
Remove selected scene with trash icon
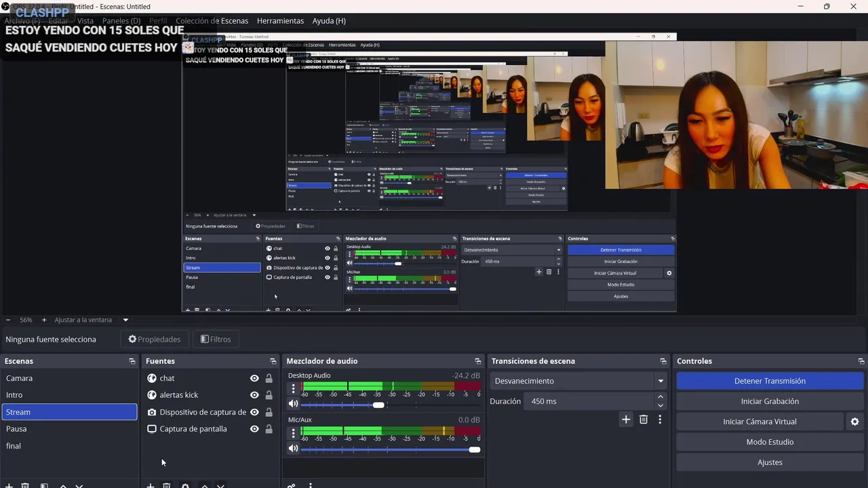(25, 485)
